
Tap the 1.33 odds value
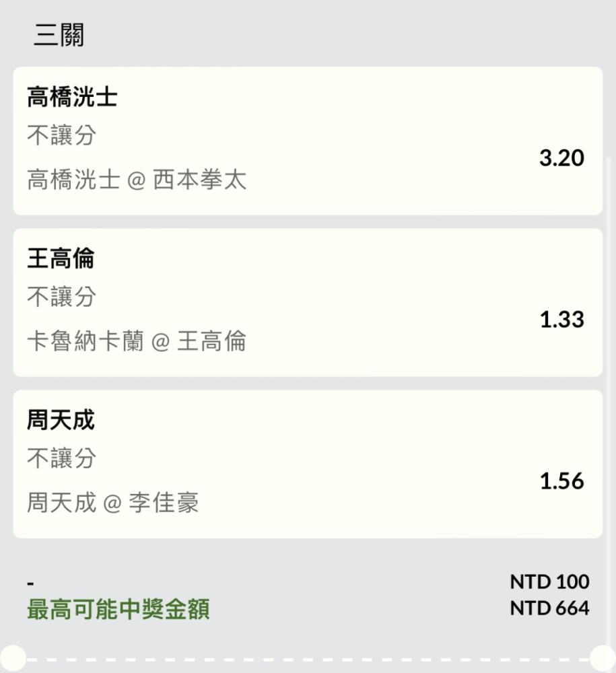tap(561, 320)
